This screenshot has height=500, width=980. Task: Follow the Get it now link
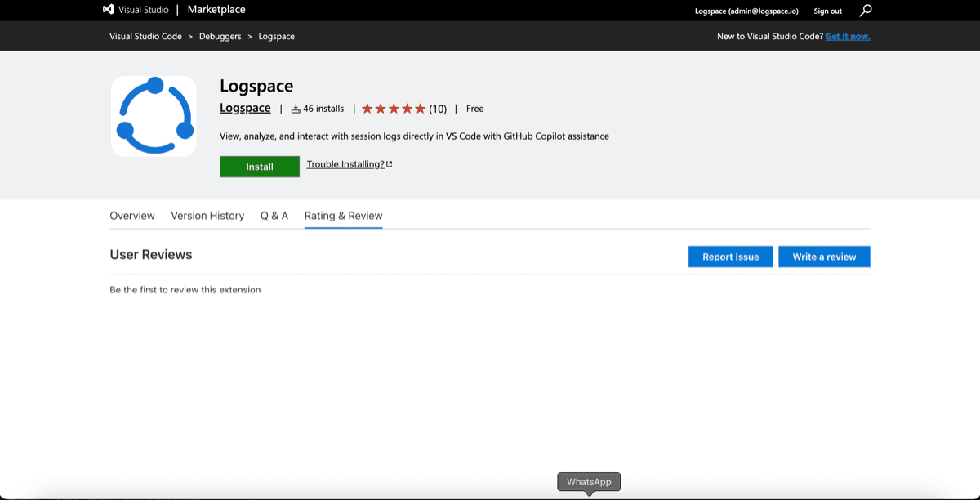pyautogui.click(x=848, y=37)
